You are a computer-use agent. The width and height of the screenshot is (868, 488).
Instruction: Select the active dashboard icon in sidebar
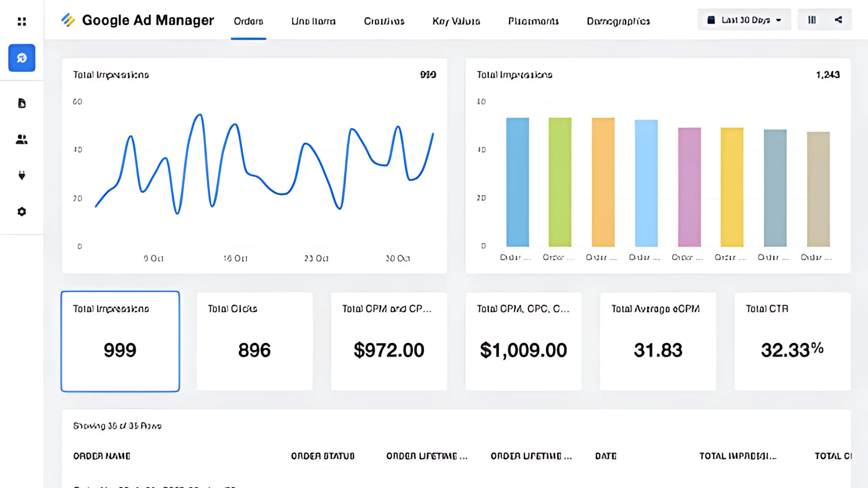pyautogui.click(x=22, y=58)
